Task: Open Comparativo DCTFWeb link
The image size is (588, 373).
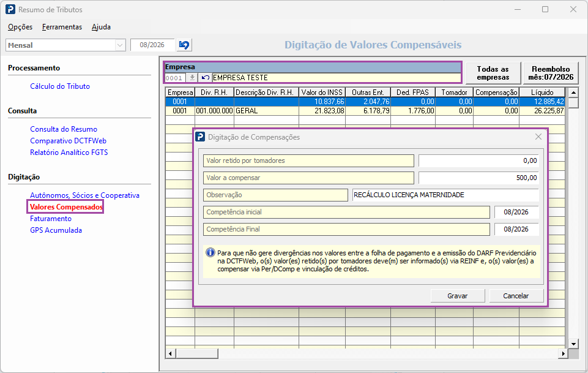Action: [x=69, y=141]
